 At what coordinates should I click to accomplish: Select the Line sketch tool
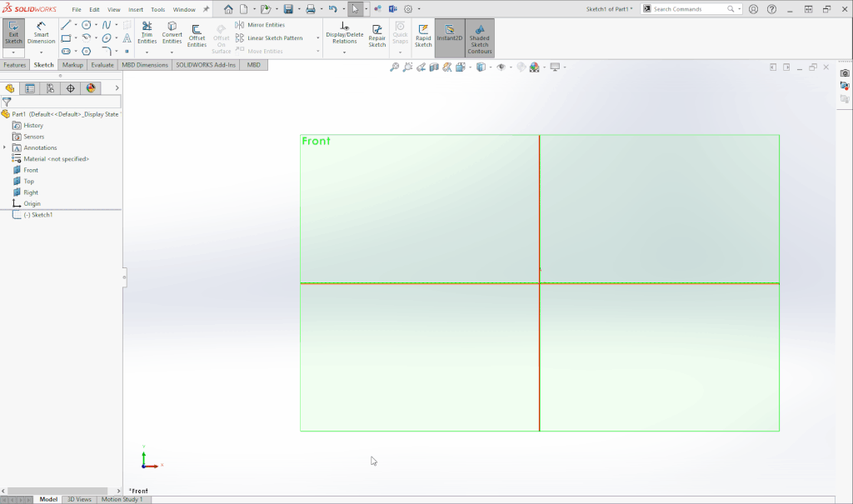click(x=65, y=24)
